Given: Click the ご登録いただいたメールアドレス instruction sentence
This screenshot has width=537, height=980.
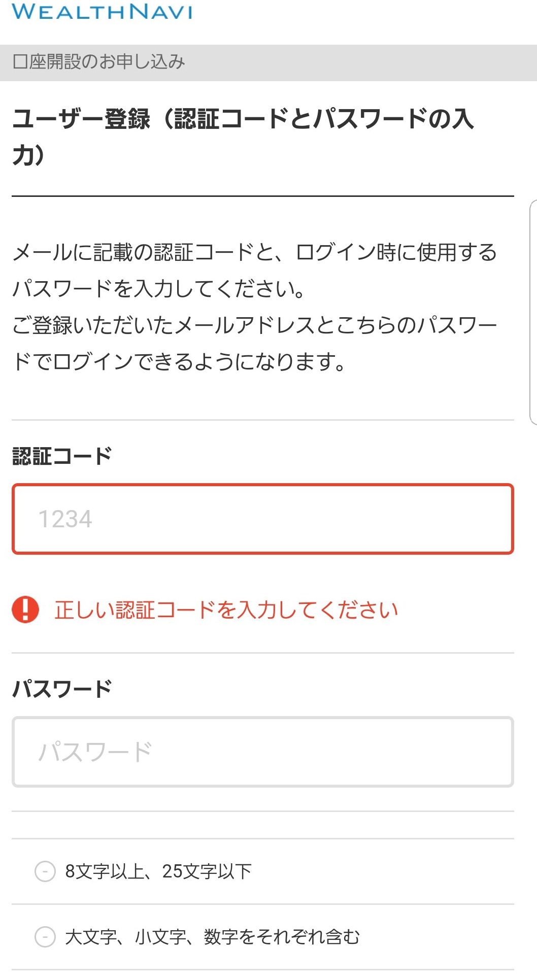Looking at the screenshot, I should 254,343.
